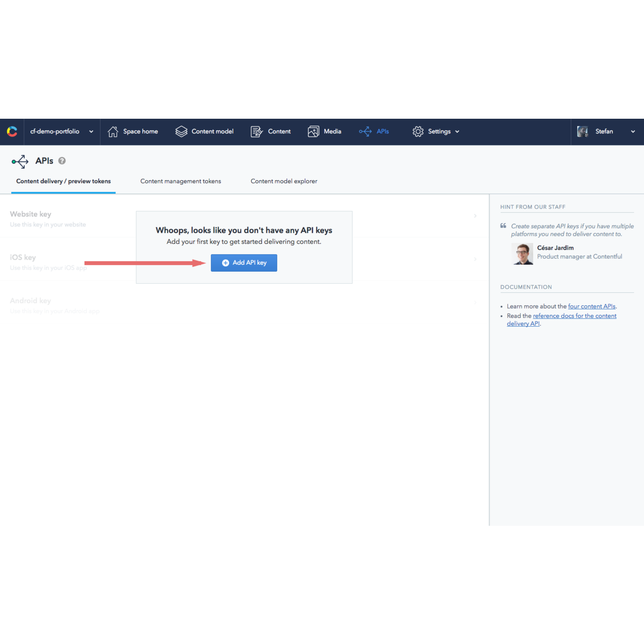Viewport: 644px width, 644px height.
Task: Click the APIs icon in navigation bar
Action: coord(365,132)
